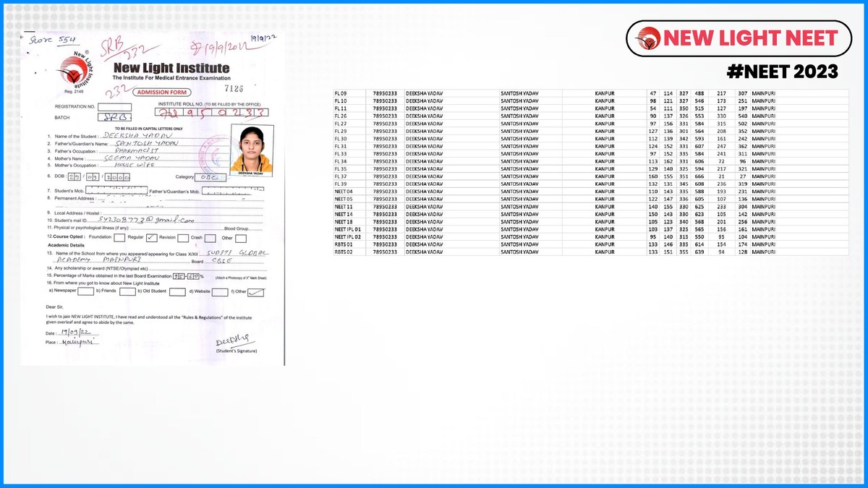Select the RBTS 02 row label
Image resolution: width=868 pixels, height=488 pixels.
coord(343,252)
